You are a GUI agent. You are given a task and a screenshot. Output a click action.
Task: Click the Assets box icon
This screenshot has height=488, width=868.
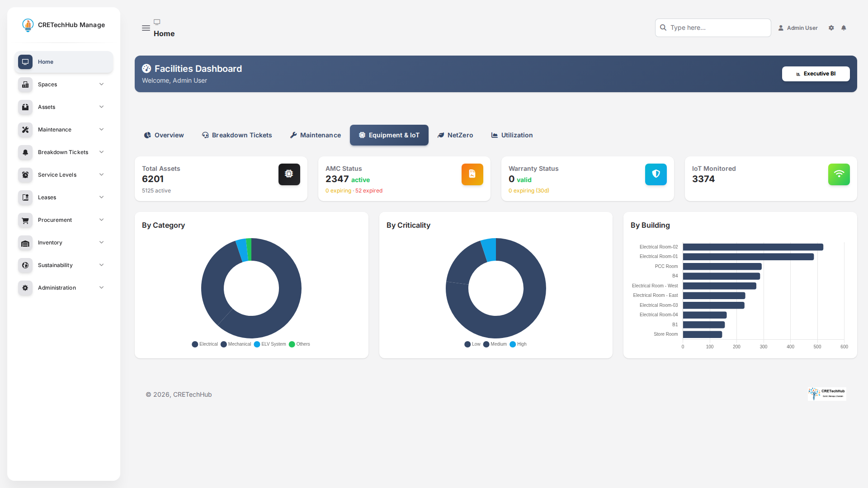(25, 107)
